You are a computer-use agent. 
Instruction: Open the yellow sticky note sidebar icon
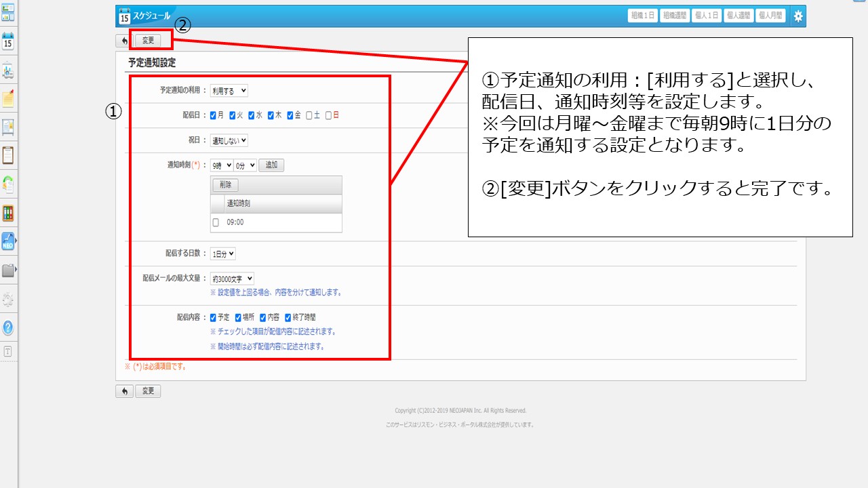click(x=8, y=98)
